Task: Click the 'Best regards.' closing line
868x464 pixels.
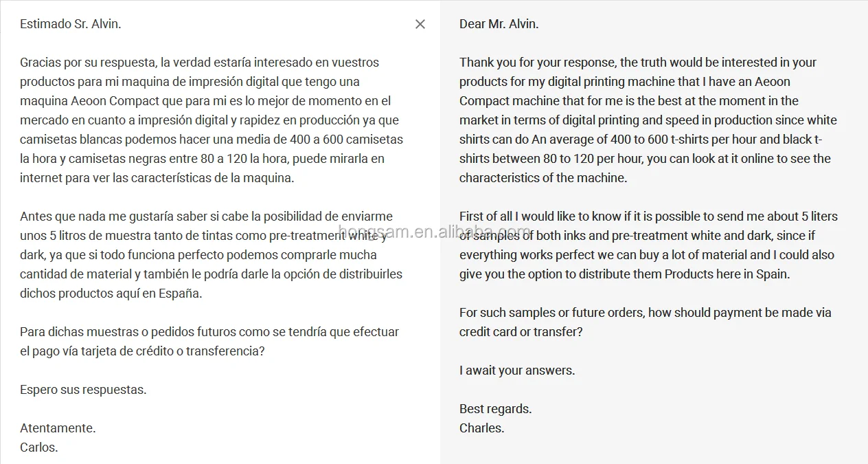Action: pos(495,409)
